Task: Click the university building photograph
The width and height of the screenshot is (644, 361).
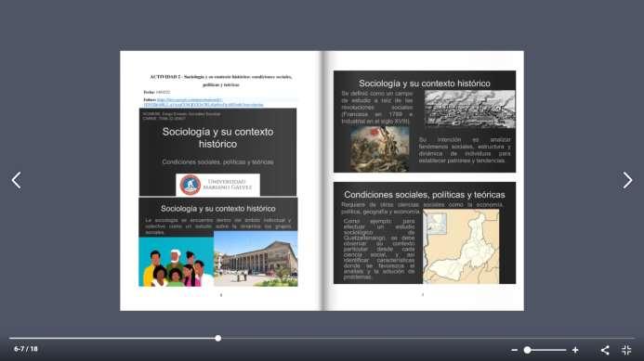Action: pos(256,258)
